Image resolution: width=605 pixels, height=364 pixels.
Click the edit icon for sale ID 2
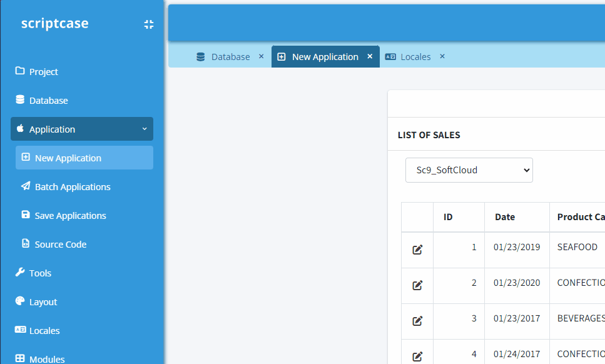tap(417, 285)
